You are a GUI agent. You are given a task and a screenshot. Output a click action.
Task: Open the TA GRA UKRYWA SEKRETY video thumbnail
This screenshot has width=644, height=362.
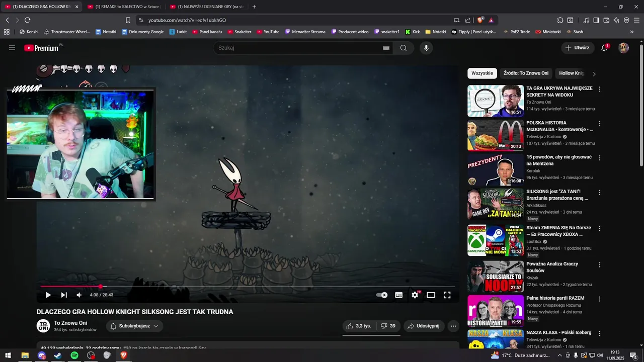click(x=496, y=101)
